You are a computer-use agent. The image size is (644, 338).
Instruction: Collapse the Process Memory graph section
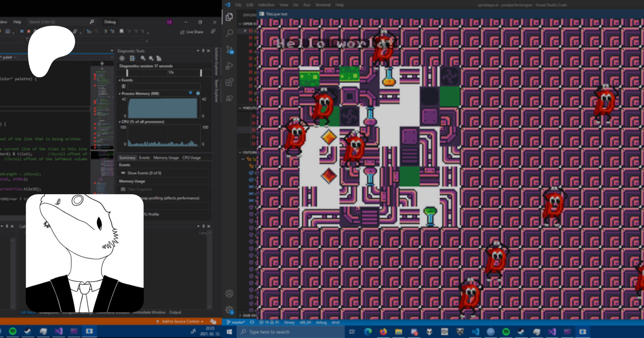pos(119,94)
